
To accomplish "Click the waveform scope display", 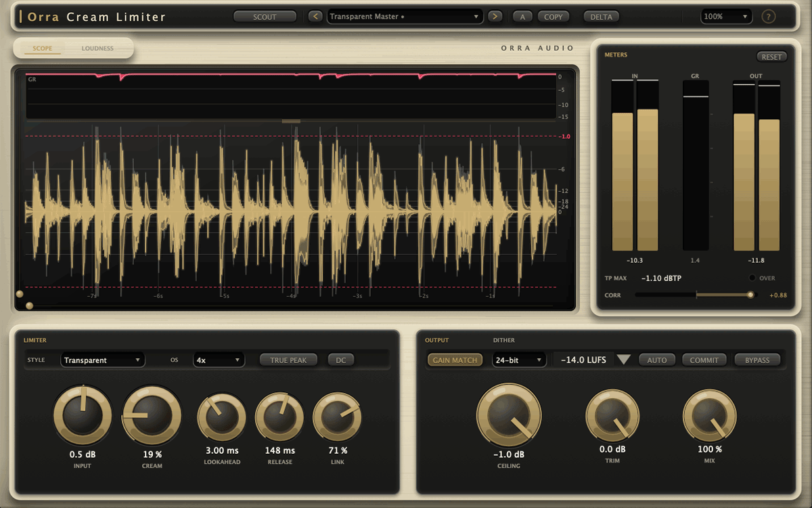I will pyautogui.click(x=291, y=211).
